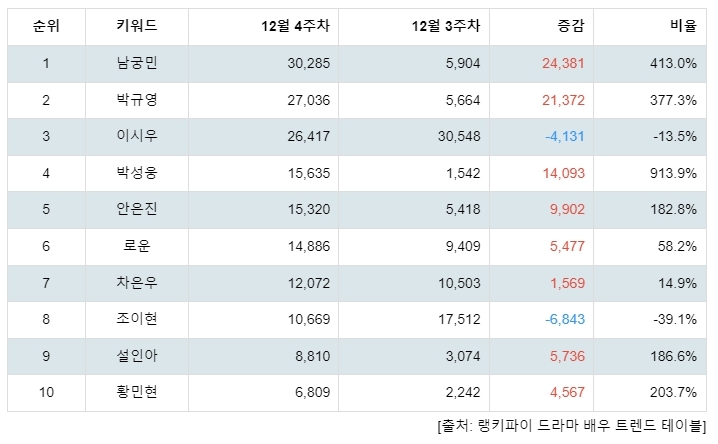Viewport: 718px width, 444px height.
Task: Select the keyword 차은우
Action: tap(136, 283)
